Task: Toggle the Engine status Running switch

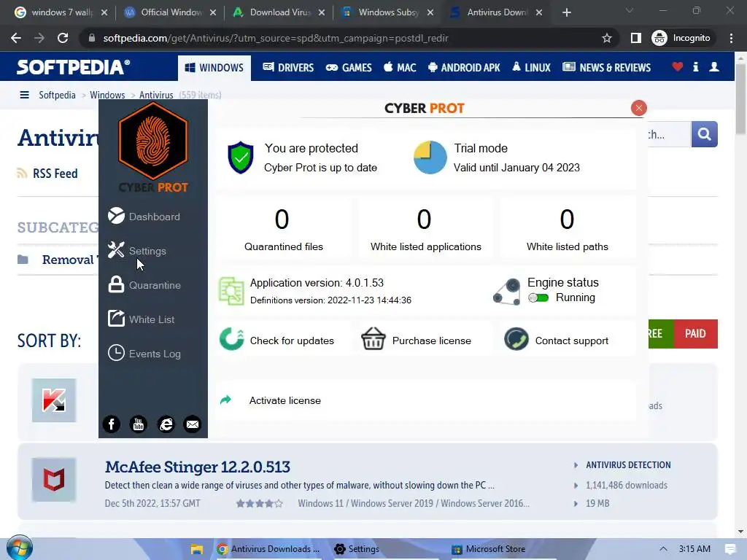Action: pyautogui.click(x=538, y=297)
